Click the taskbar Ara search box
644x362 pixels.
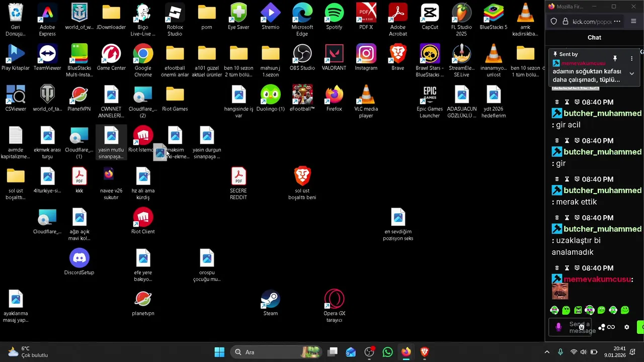pos(276,352)
